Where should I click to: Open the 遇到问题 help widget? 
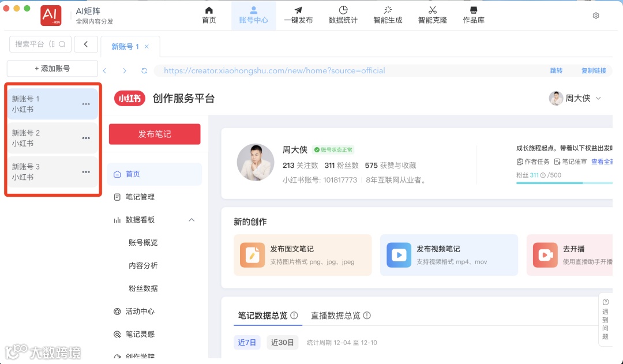click(x=605, y=320)
